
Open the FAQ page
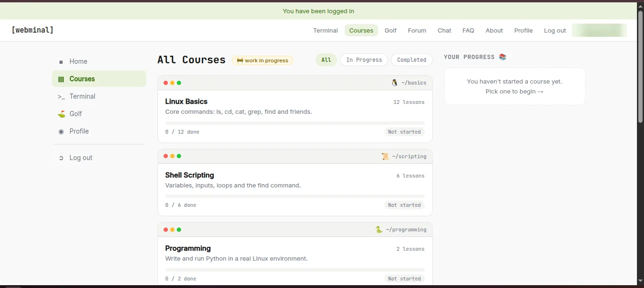pos(468,30)
